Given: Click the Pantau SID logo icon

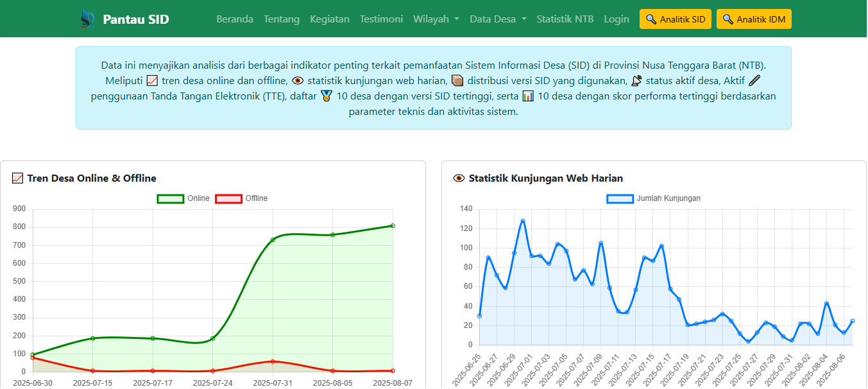Looking at the screenshot, I should click(87, 19).
